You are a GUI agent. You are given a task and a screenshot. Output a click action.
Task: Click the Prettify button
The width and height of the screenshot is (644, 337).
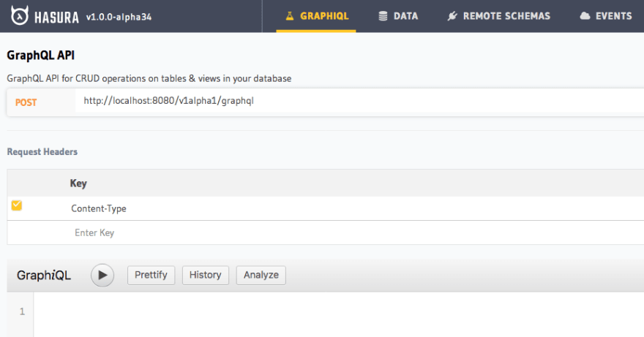(x=151, y=275)
